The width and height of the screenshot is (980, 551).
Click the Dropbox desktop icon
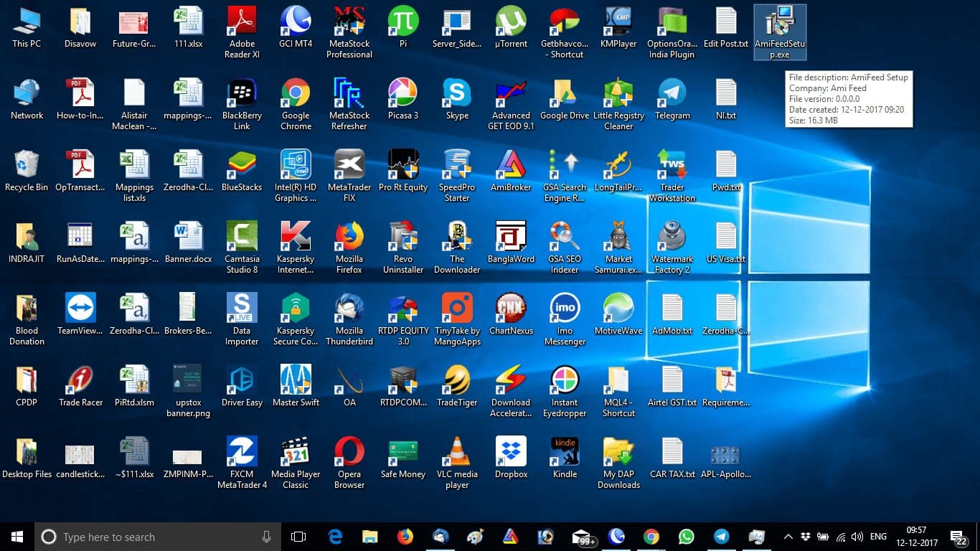point(511,458)
